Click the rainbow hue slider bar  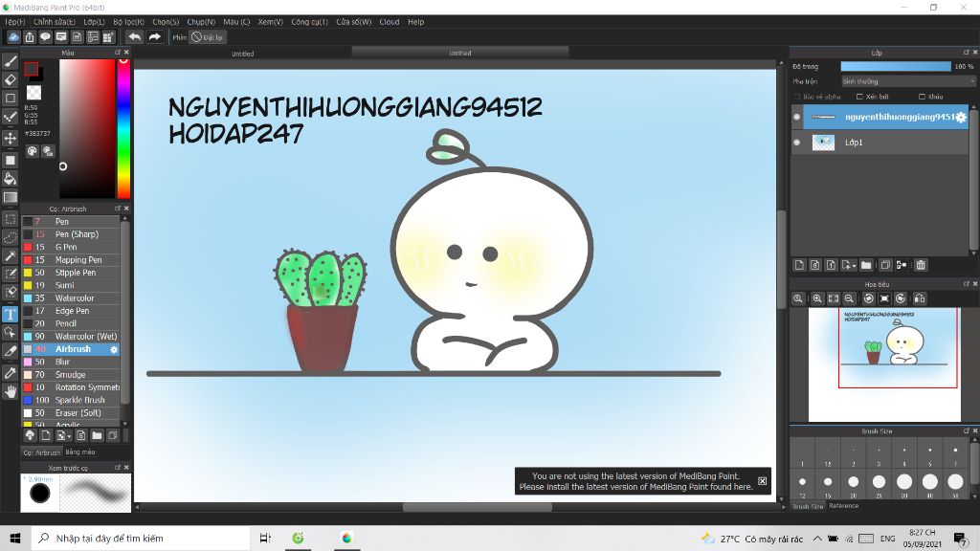click(x=123, y=129)
